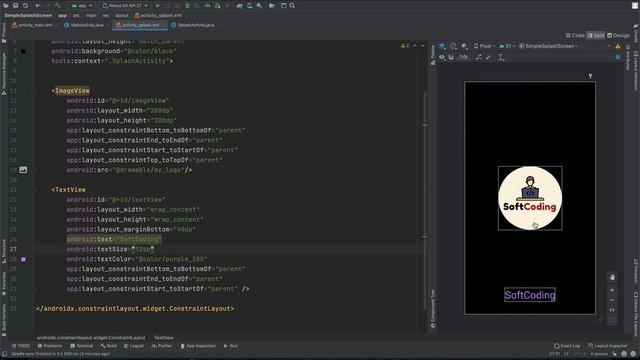Click the SimpleSplashScreen breadcrumb

click(28, 16)
